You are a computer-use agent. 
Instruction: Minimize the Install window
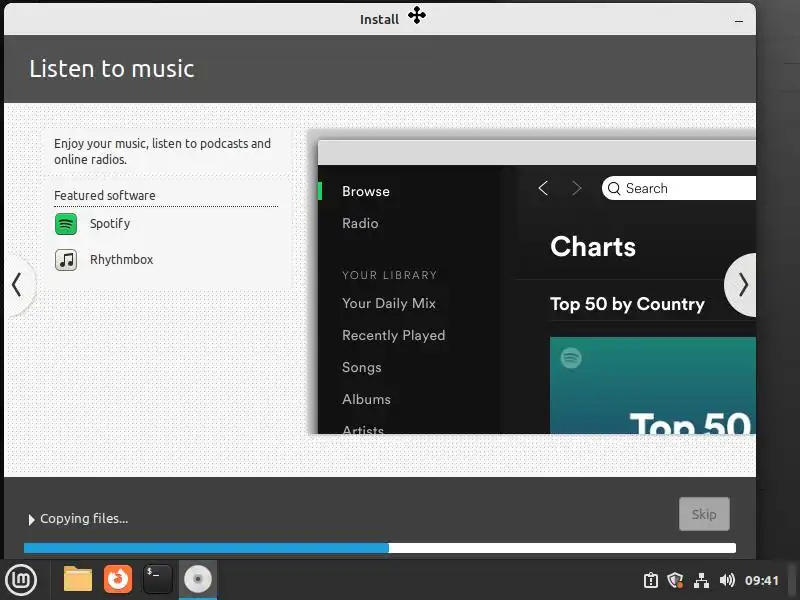point(739,21)
